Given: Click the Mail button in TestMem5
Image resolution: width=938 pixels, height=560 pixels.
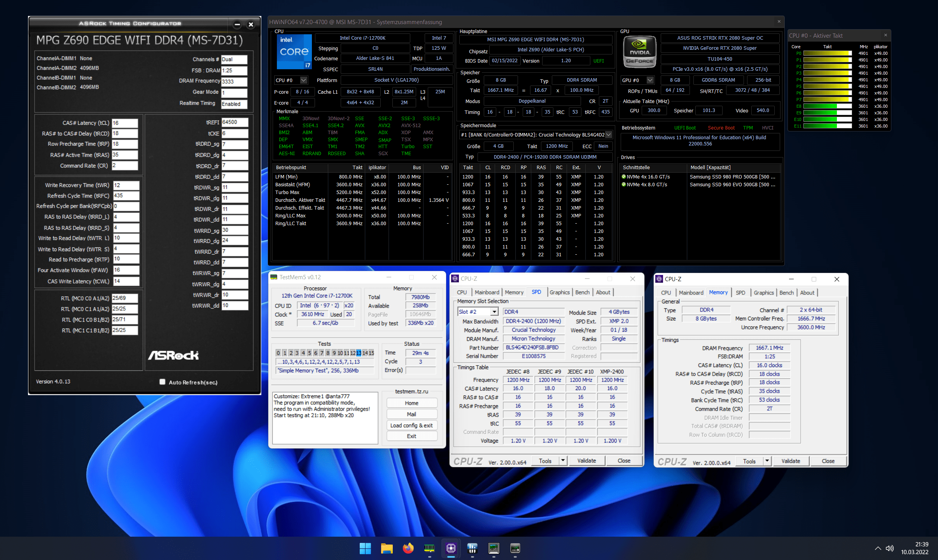Looking at the screenshot, I should (412, 414).
